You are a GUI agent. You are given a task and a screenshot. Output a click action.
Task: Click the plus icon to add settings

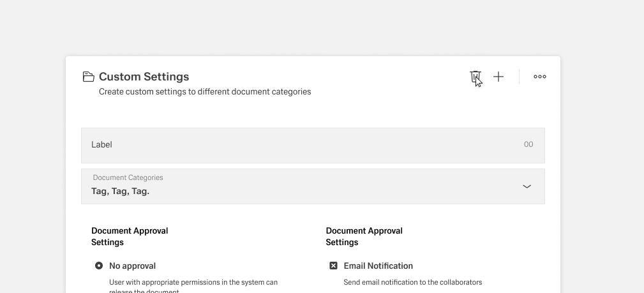pyautogui.click(x=498, y=77)
